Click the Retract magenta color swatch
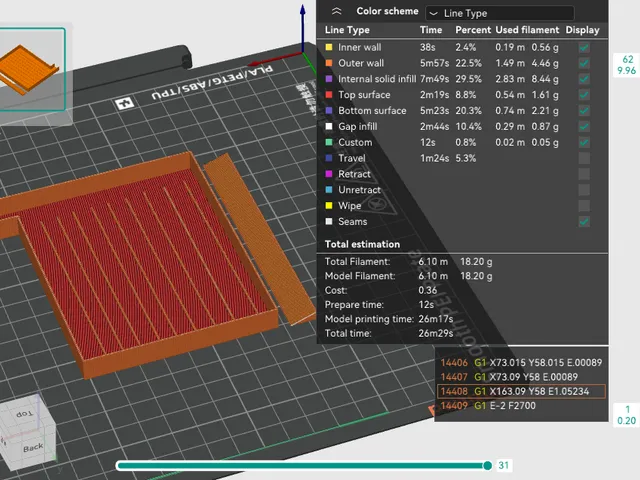The image size is (640, 480). click(x=329, y=174)
